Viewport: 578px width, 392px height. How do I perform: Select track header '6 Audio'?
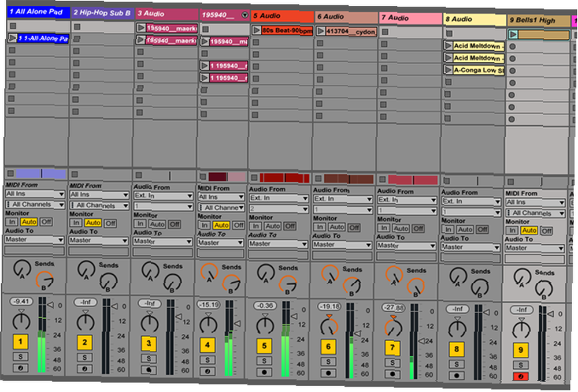pos(346,17)
